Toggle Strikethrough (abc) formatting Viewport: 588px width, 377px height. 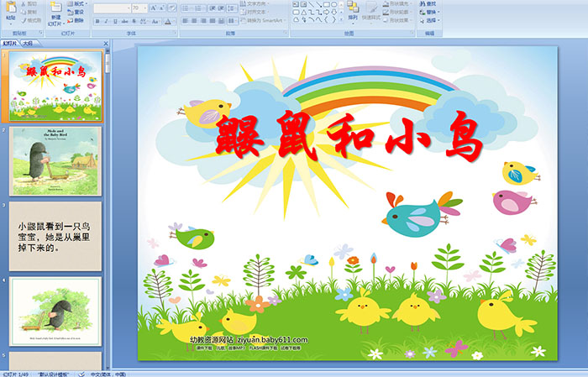click(x=124, y=21)
